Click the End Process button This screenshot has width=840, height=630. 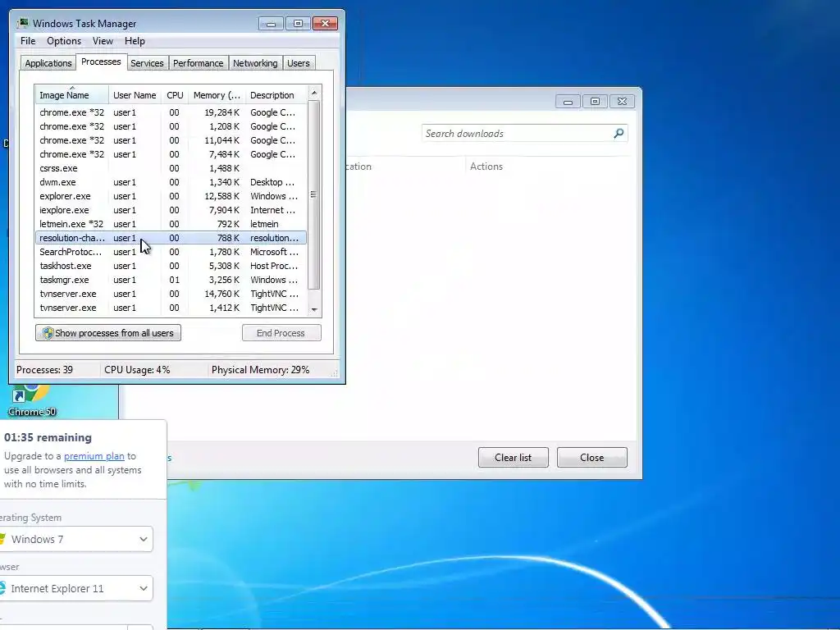281,333
